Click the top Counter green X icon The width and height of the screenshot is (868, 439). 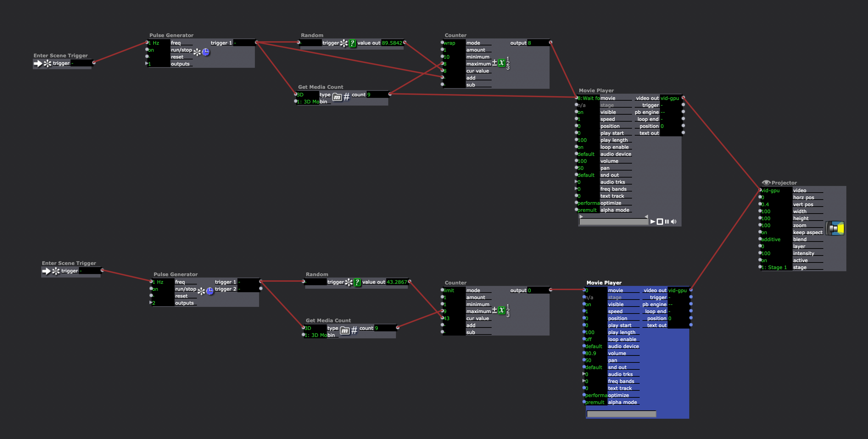[x=502, y=63]
